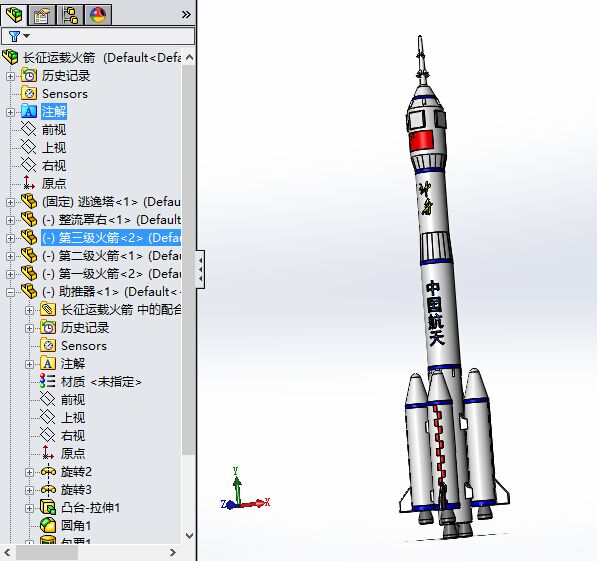Viewport: 597px width, 561px height.
Task: Select the top-level 右视 plane icon
Action: point(29,165)
